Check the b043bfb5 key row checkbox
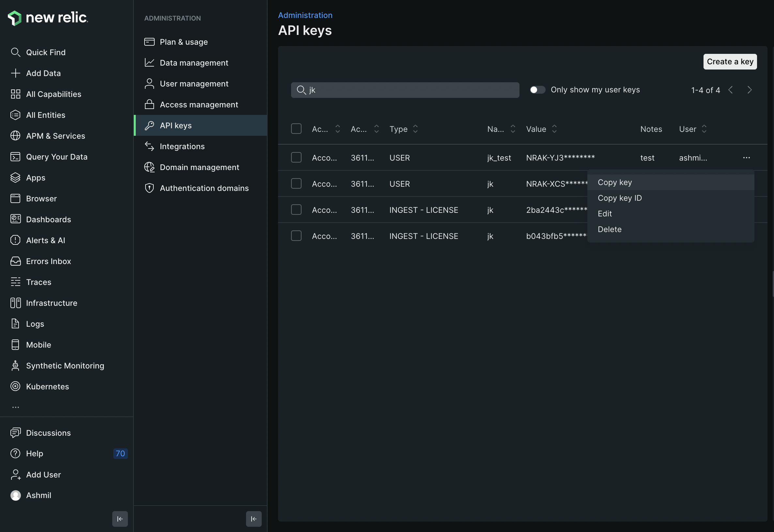This screenshot has width=774, height=532. (x=296, y=236)
